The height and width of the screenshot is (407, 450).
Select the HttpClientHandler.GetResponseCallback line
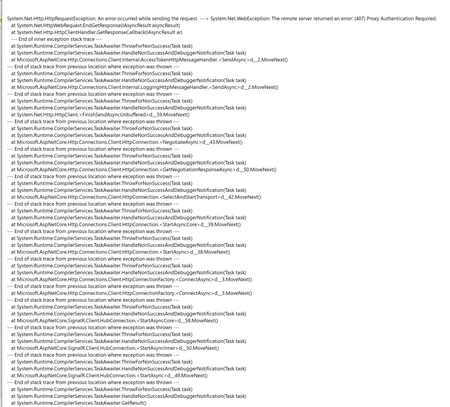[97, 32]
